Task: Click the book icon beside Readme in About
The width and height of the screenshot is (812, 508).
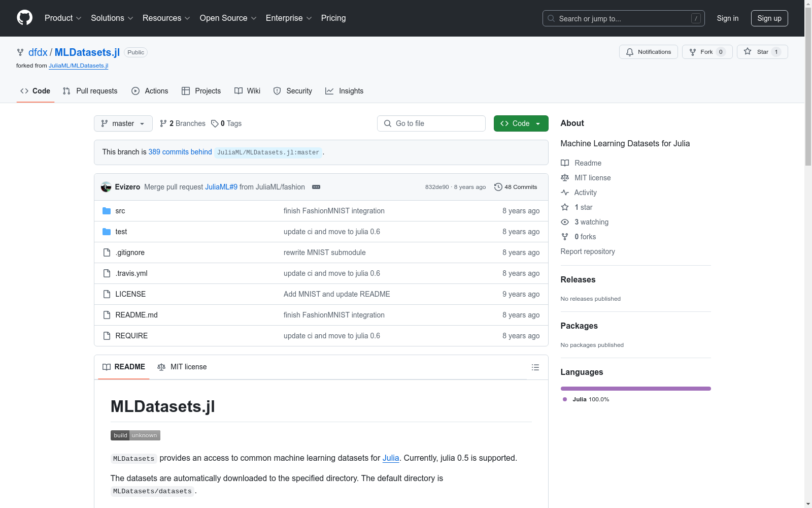Action: pos(565,163)
